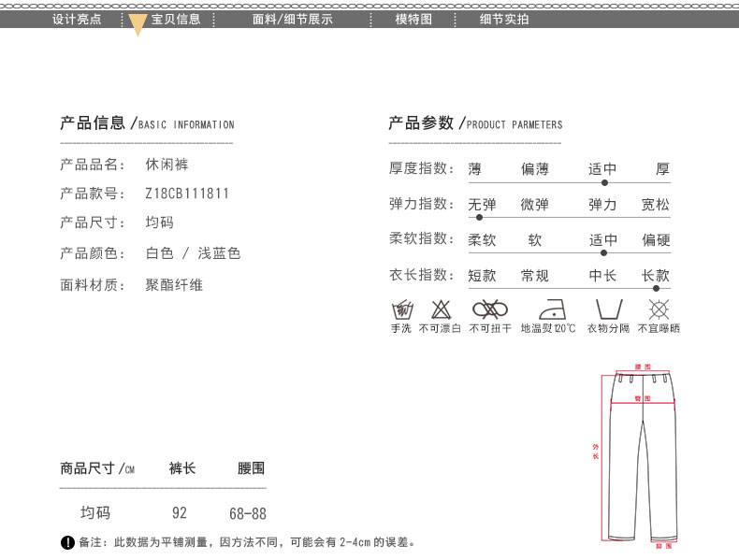Click the do not wring (不可扭干) icon

click(x=489, y=309)
